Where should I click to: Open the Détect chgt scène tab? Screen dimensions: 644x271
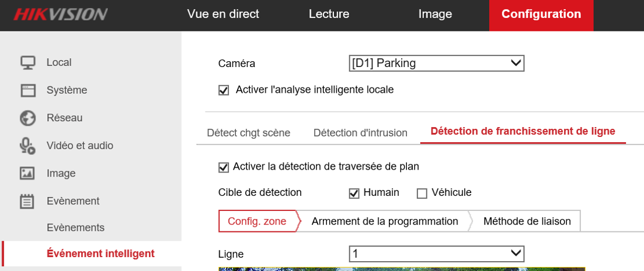tap(249, 133)
